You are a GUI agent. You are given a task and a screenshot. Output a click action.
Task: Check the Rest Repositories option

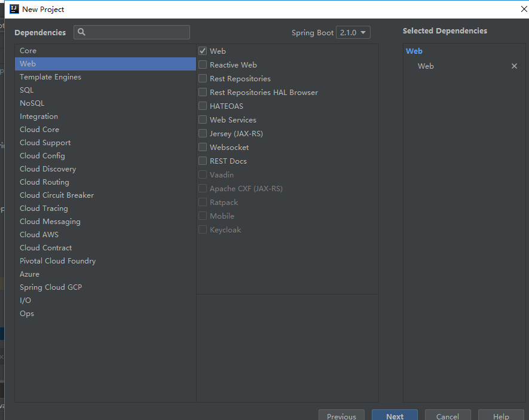[203, 78]
